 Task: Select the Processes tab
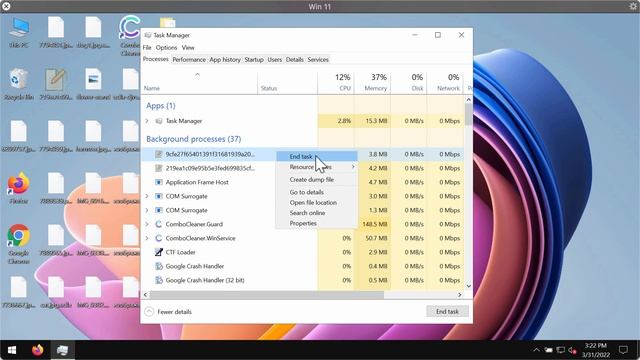point(156,59)
